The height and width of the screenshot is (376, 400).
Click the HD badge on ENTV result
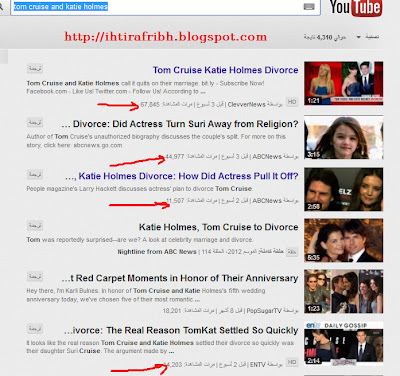(x=292, y=362)
